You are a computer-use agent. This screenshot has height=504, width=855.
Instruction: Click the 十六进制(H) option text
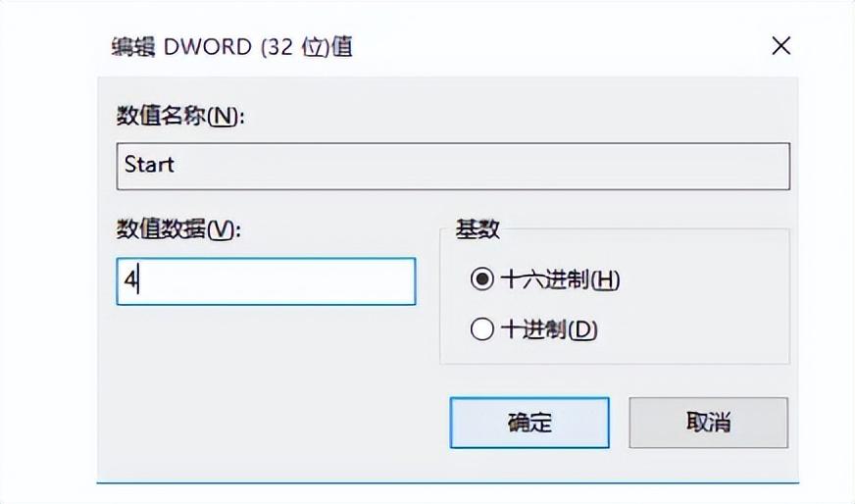click(x=560, y=279)
